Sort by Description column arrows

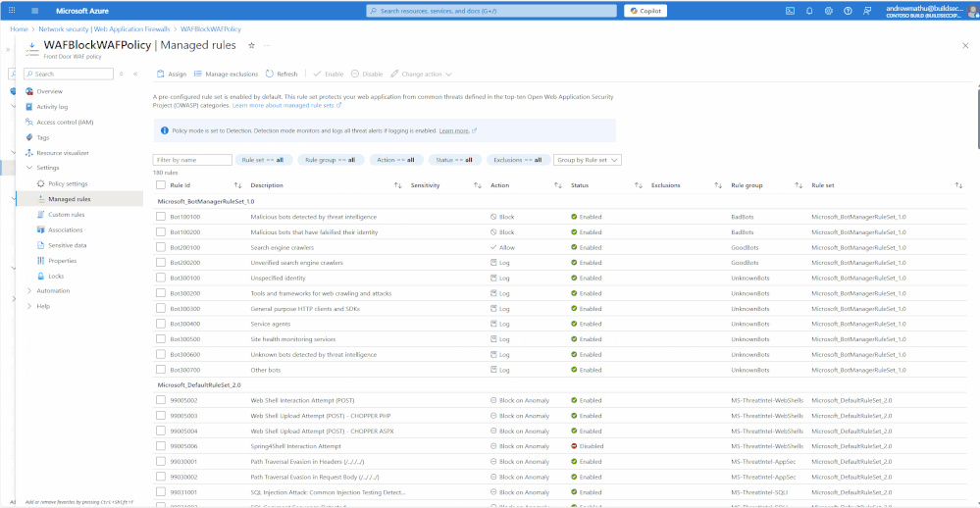pyautogui.click(x=397, y=185)
